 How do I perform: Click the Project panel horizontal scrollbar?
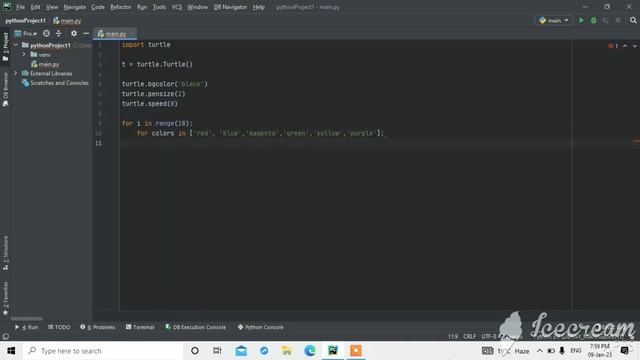click(x=27, y=318)
